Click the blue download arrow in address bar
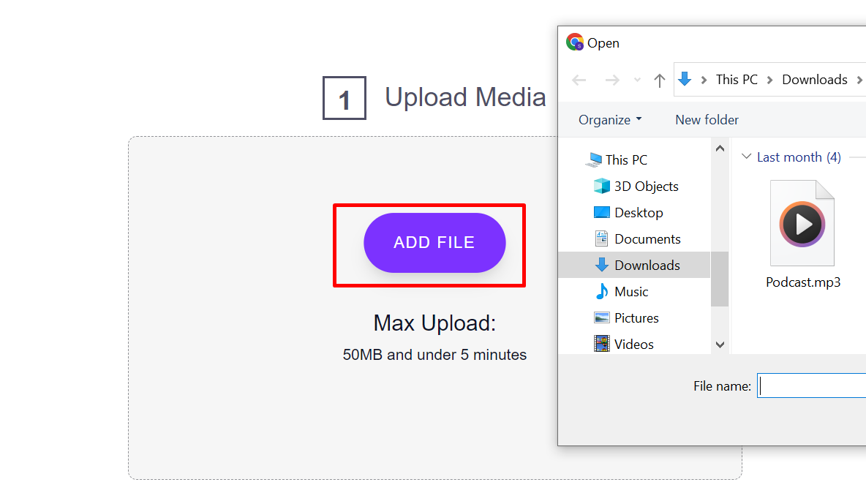866x504 pixels. [685, 79]
